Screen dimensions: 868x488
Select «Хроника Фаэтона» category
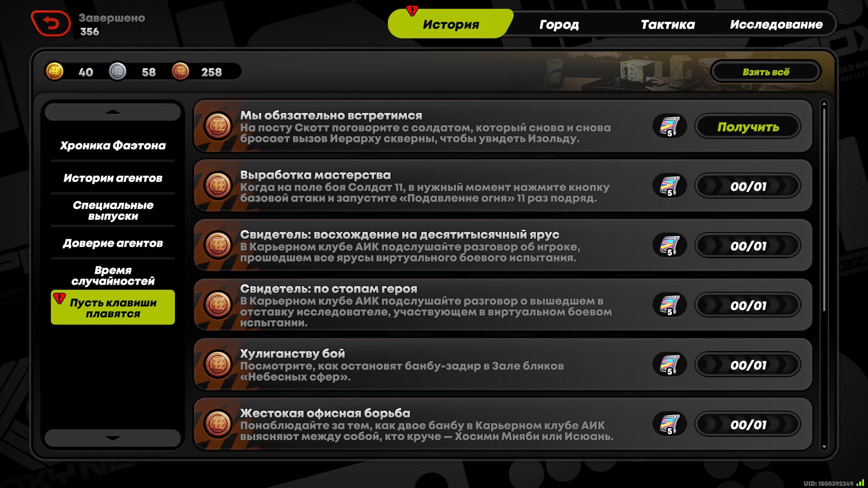(113, 146)
